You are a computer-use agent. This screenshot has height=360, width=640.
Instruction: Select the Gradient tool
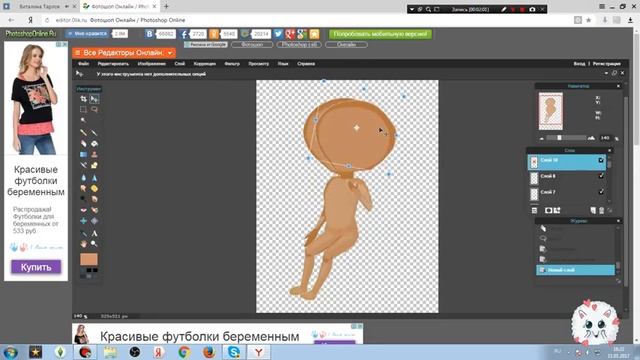(x=83, y=154)
